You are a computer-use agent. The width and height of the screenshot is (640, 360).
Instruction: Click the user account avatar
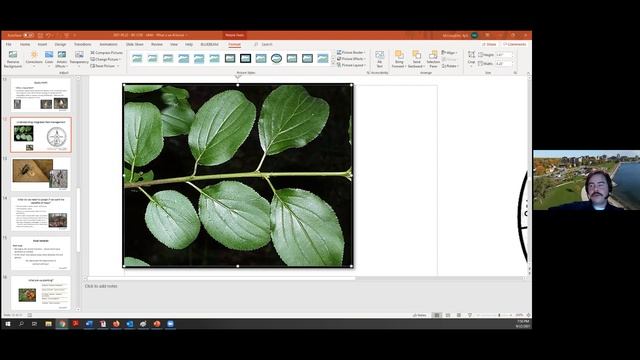(x=474, y=36)
